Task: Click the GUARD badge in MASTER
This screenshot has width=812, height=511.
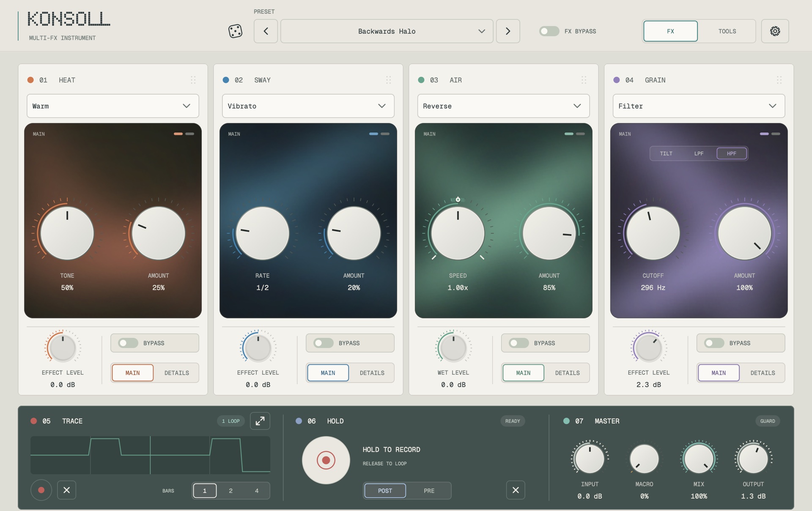Action: coord(767,421)
